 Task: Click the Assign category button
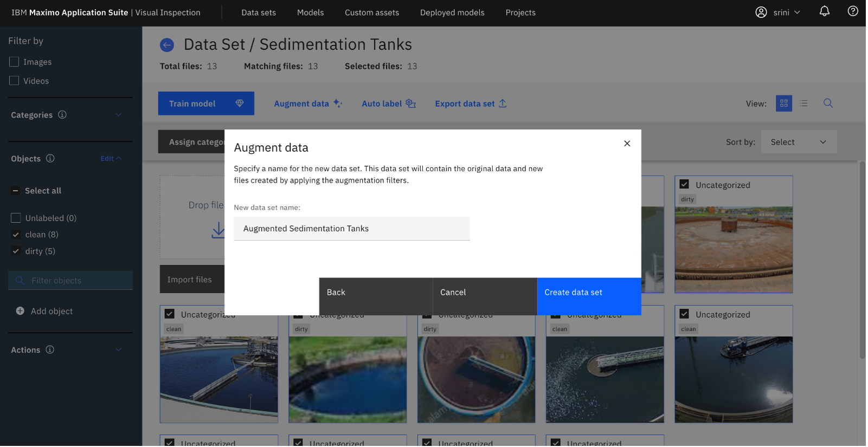pos(192,142)
